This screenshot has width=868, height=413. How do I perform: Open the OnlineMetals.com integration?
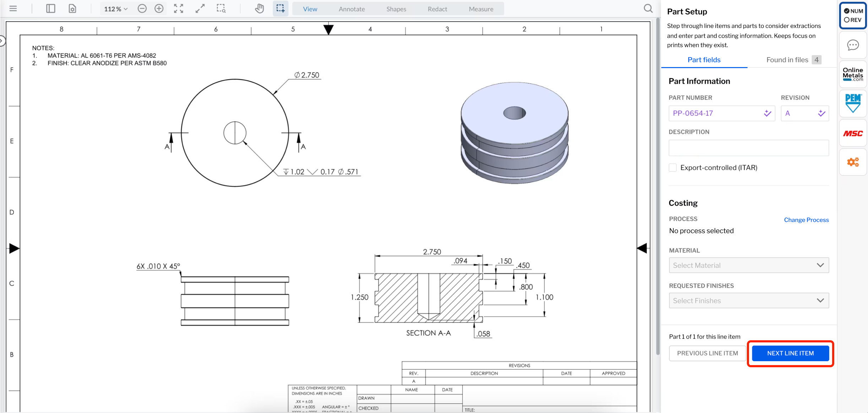click(853, 74)
